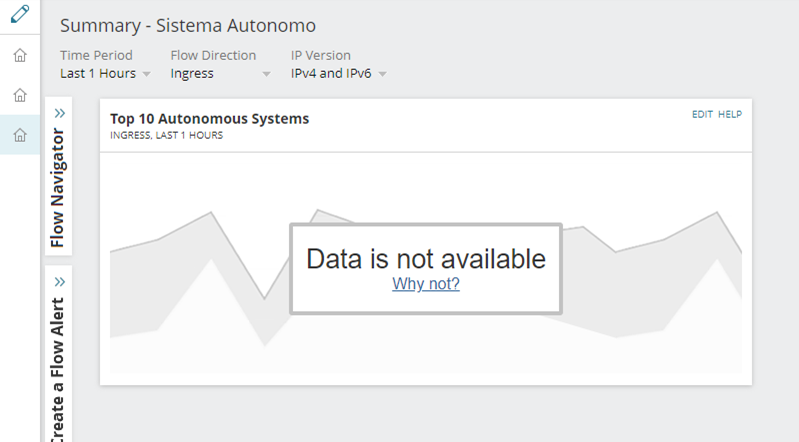Viewport: 799px width, 442px height.
Task: Click the 'INGRESS, LAST 1 HOURS' subtitle
Action: 166,135
